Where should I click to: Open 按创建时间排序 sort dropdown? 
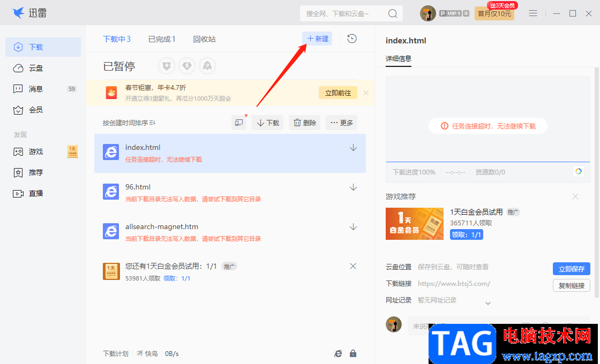point(129,123)
